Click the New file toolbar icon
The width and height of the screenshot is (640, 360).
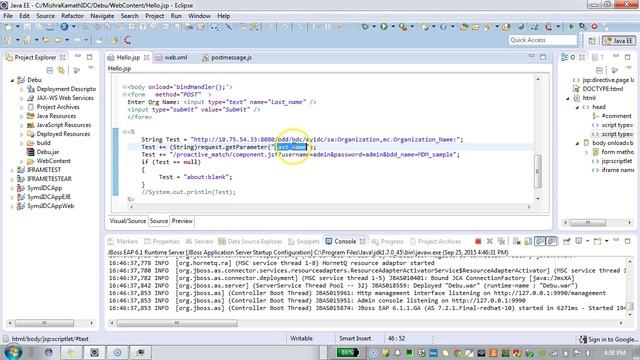click(8, 27)
